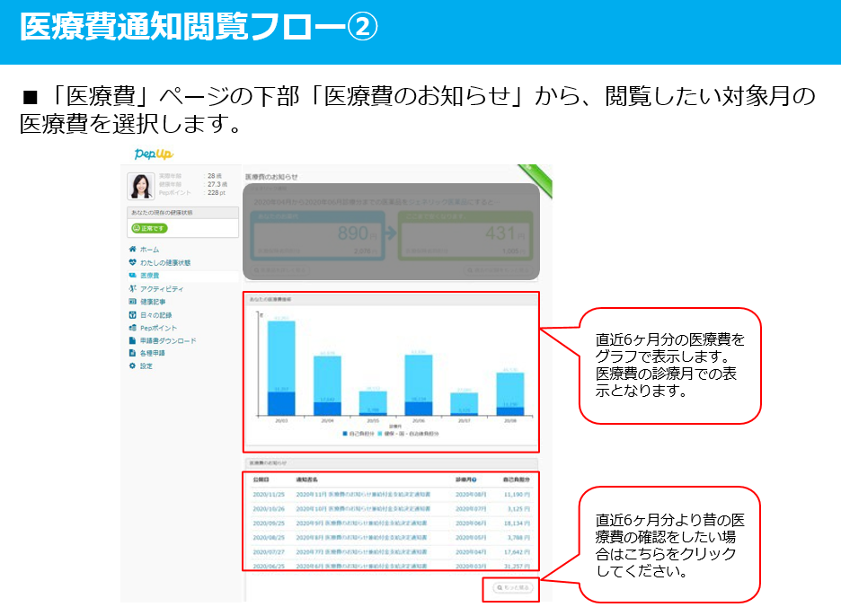
Task: Open the 2020年11月 医療費のお知らせ notice link
Action: point(362,495)
